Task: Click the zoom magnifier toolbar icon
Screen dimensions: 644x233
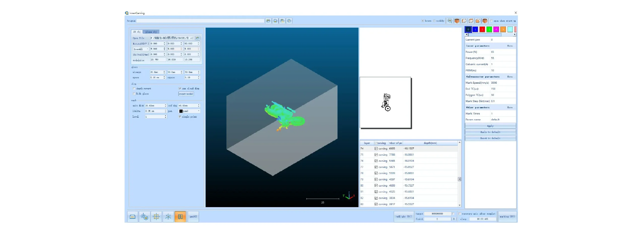Action: pyautogui.click(x=450, y=21)
